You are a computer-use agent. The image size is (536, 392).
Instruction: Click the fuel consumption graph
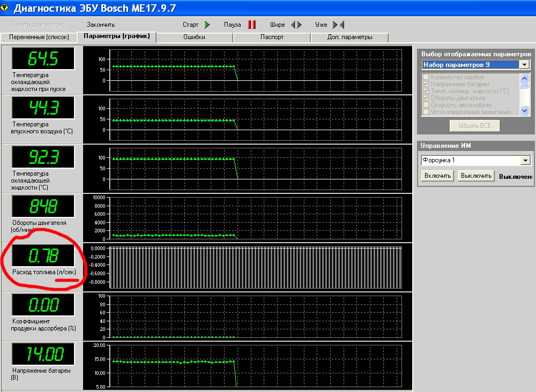[x=255, y=267]
